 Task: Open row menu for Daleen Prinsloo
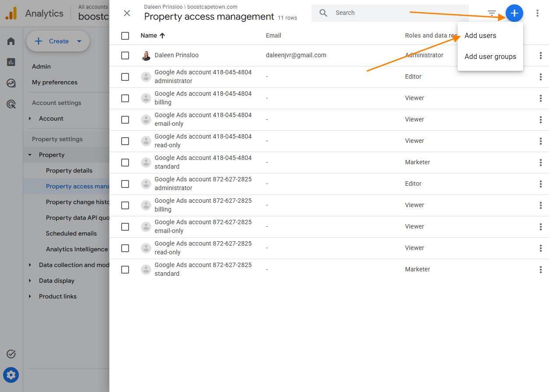(541, 56)
